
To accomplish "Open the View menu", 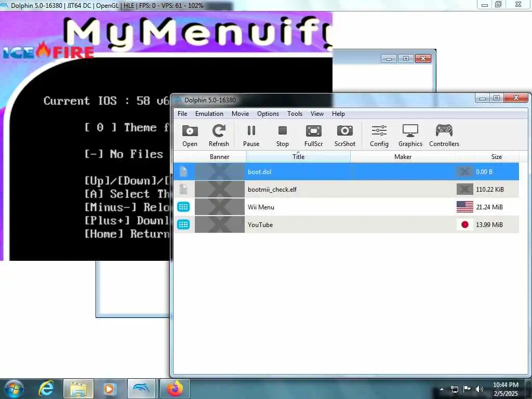I will click(x=317, y=114).
